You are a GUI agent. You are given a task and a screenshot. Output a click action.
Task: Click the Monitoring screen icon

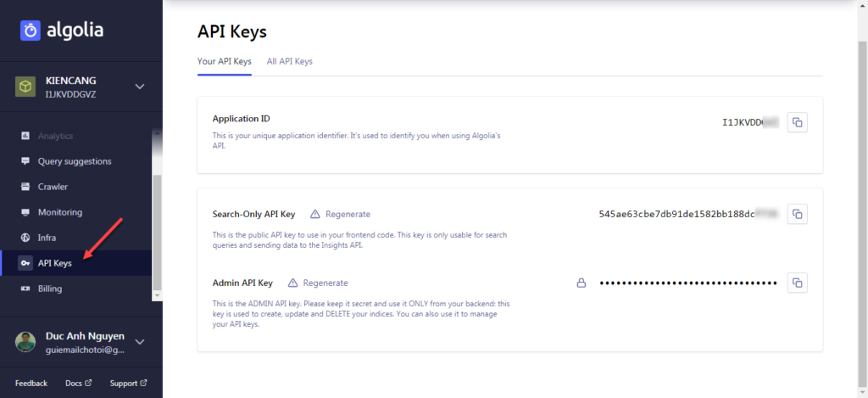tap(25, 212)
